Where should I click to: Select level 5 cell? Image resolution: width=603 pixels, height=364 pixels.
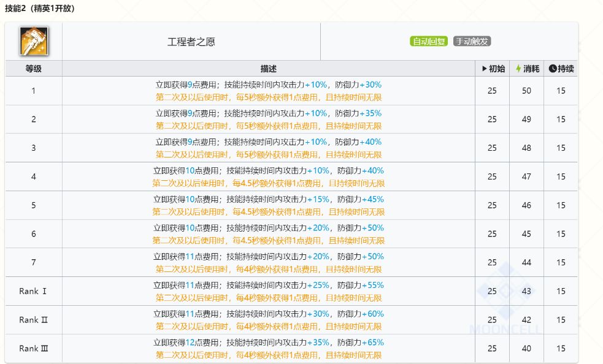(34, 205)
